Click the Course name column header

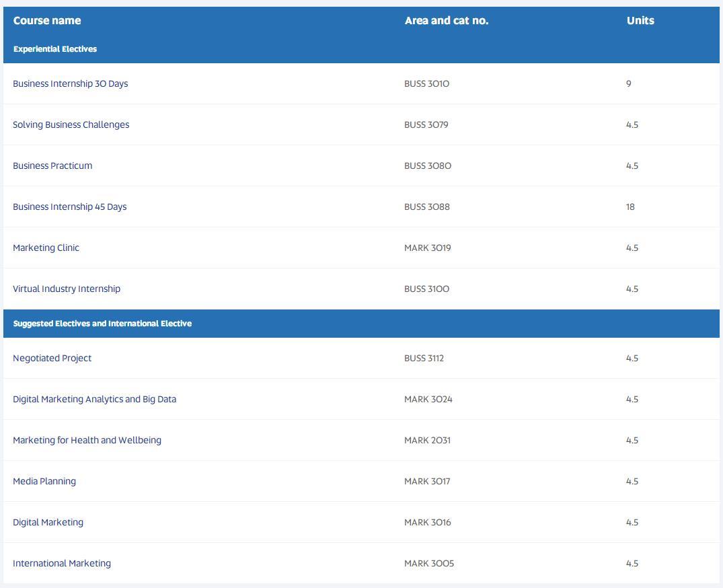pyautogui.click(x=47, y=20)
